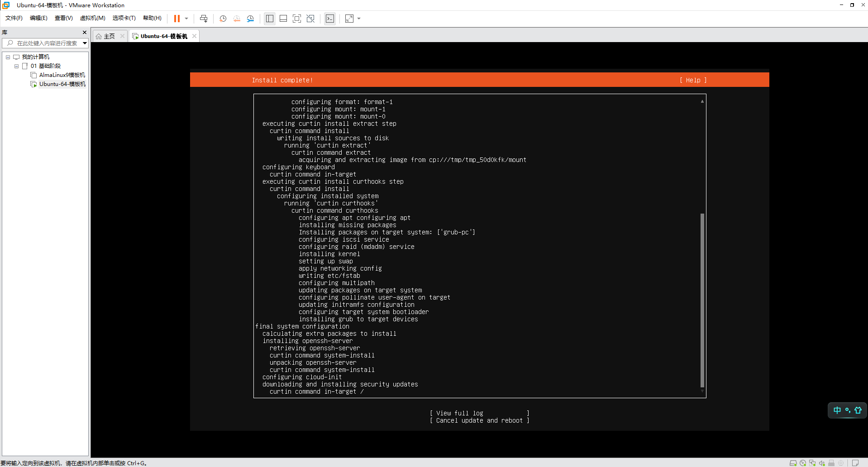Open the power options dropdown arrow

(x=186, y=19)
